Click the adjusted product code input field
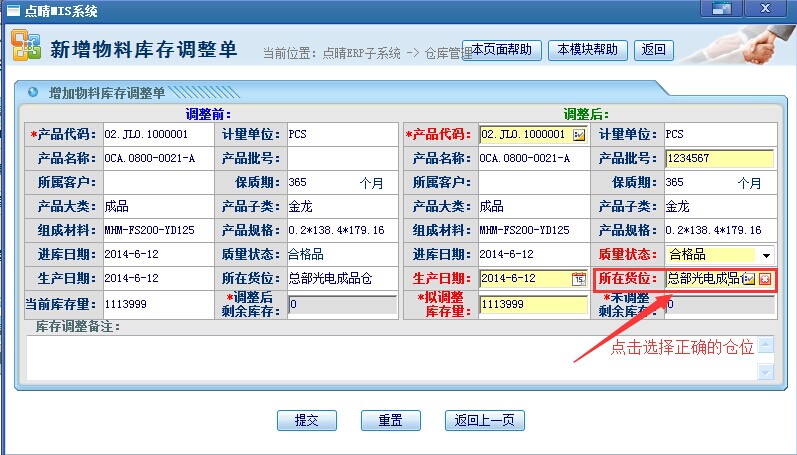Screen dimensions: 797x455 [524, 134]
